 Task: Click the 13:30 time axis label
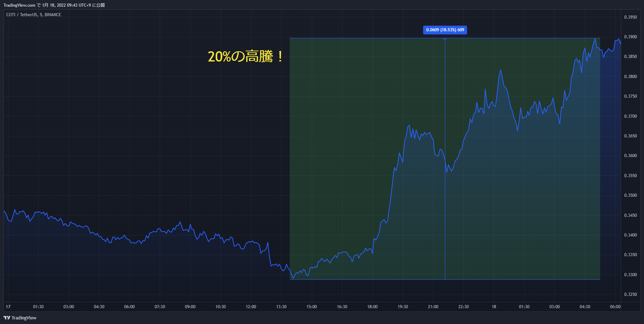281,307
